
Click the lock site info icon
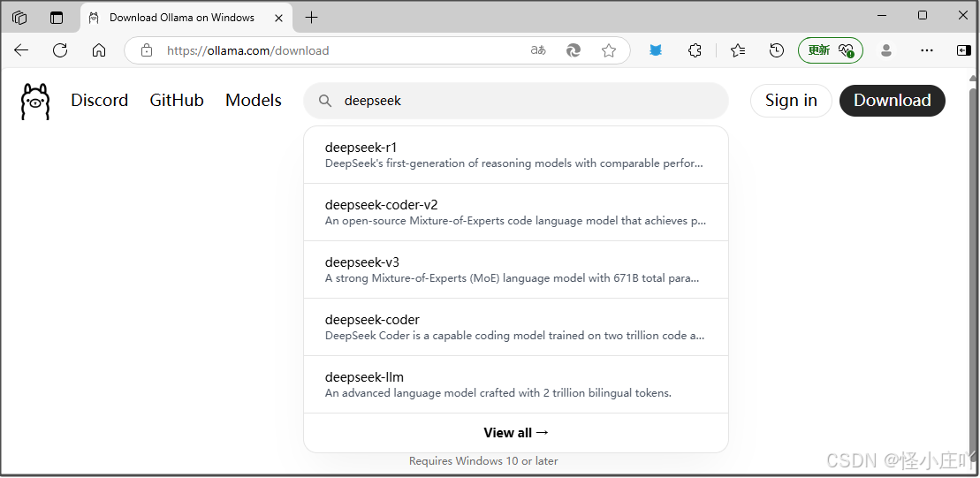point(147,50)
